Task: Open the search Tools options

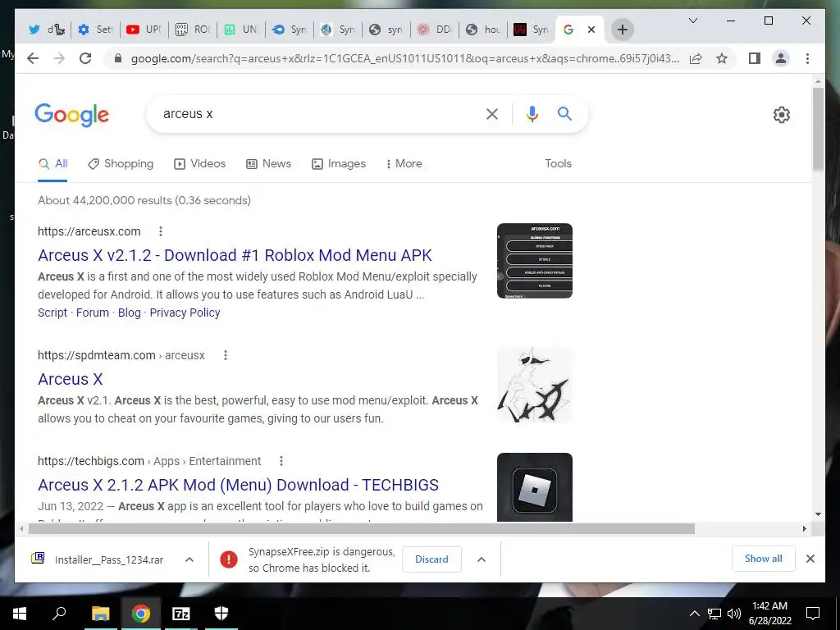Action: [x=558, y=164]
